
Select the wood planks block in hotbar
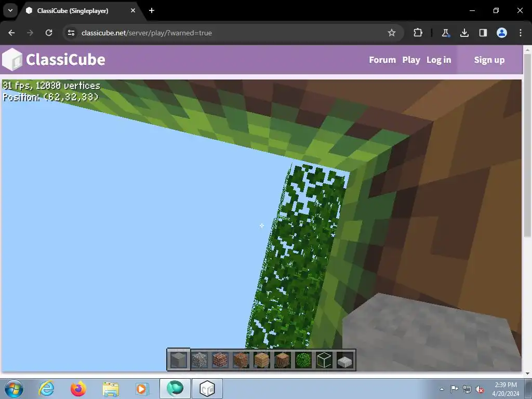click(x=262, y=360)
